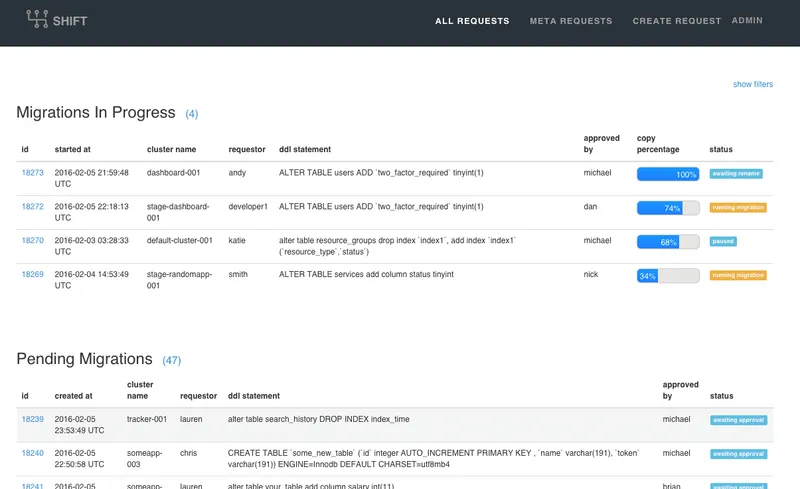View migration request 18270
The image size is (800, 489).
(x=33, y=240)
